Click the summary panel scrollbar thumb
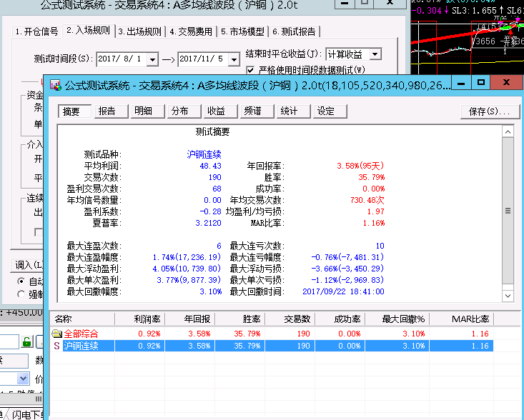 [508, 211]
